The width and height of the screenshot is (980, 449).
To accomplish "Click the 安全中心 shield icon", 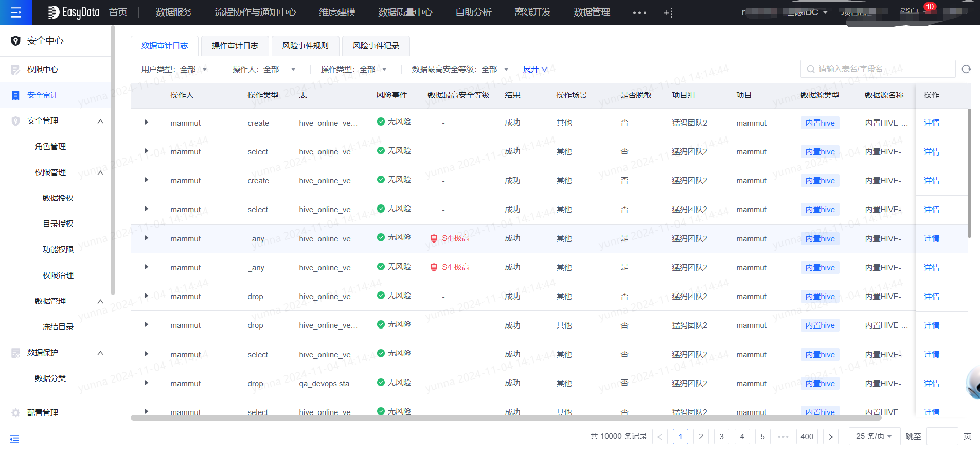I will point(16,41).
